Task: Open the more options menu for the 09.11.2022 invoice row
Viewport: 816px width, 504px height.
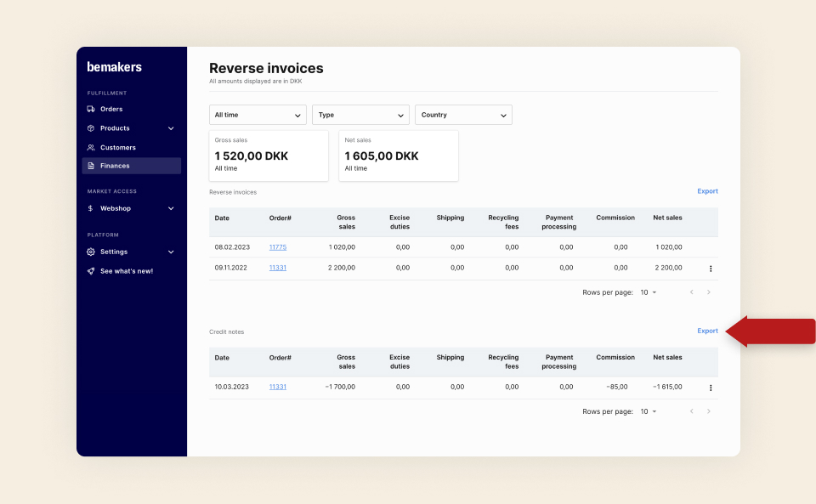Action: 711,269
